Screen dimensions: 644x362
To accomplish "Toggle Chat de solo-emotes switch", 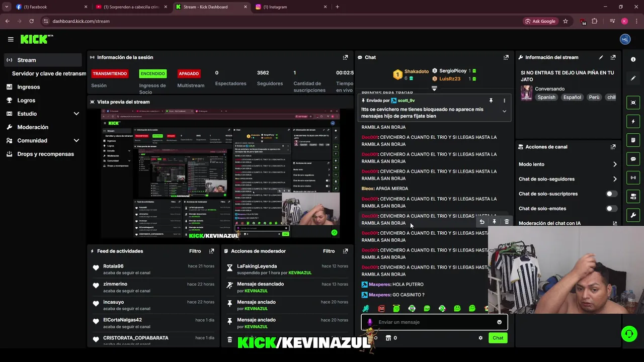I will click(x=611, y=209).
